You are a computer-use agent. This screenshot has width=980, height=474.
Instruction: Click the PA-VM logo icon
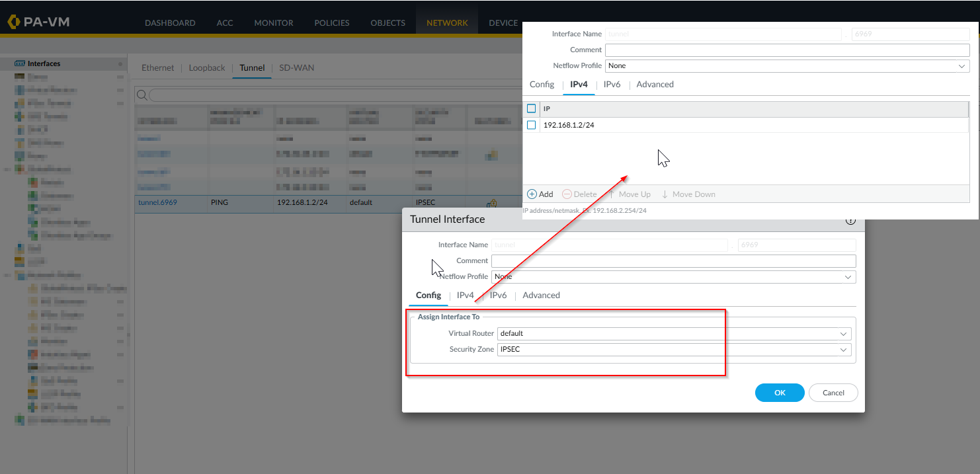(x=14, y=22)
